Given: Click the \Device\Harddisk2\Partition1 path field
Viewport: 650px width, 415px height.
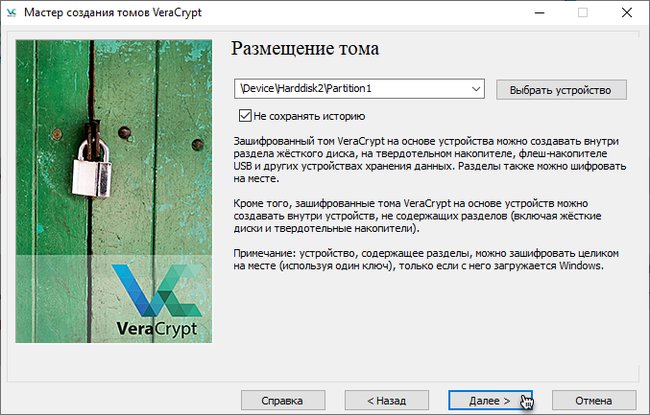Looking at the screenshot, I should coord(359,89).
